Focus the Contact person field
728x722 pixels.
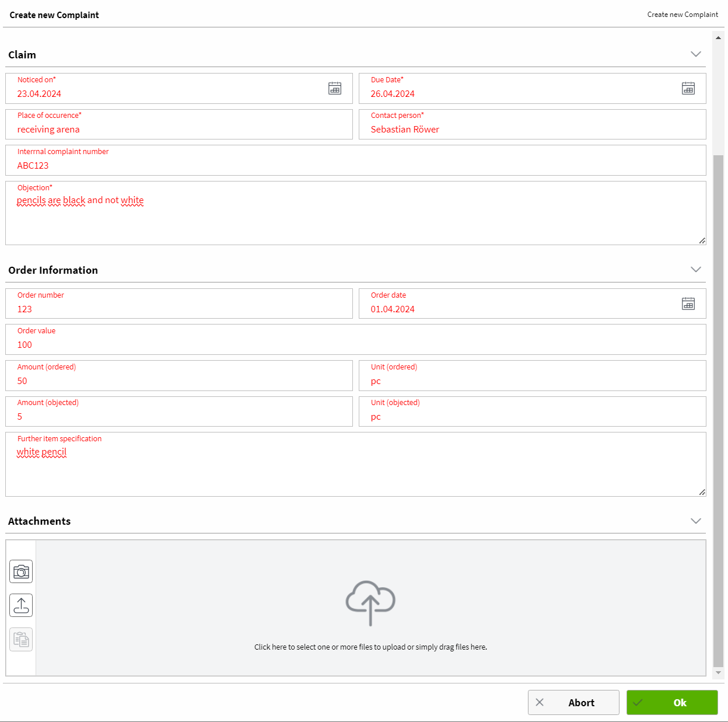533,124
